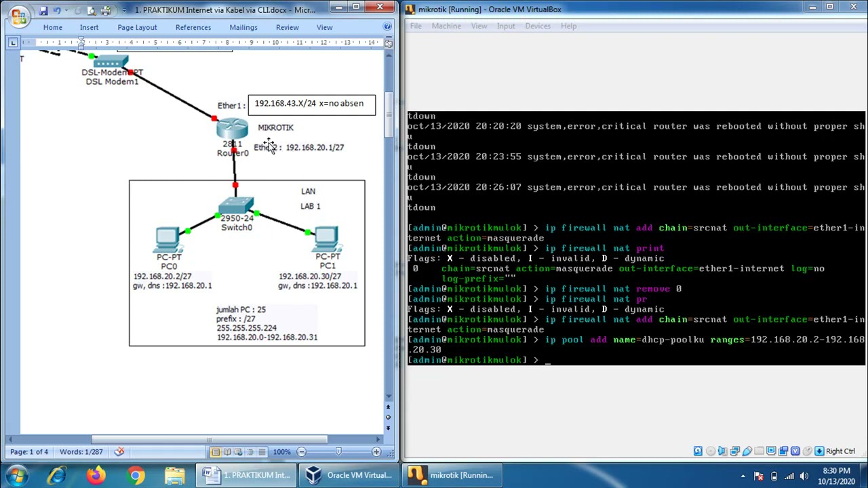Undo last action in Word
The image size is (868, 488).
(x=57, y=11)
